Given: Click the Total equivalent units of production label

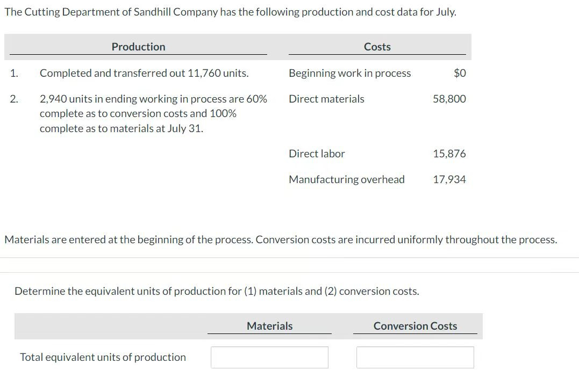Looking at the screenshot, I should [x=103, y=357].
